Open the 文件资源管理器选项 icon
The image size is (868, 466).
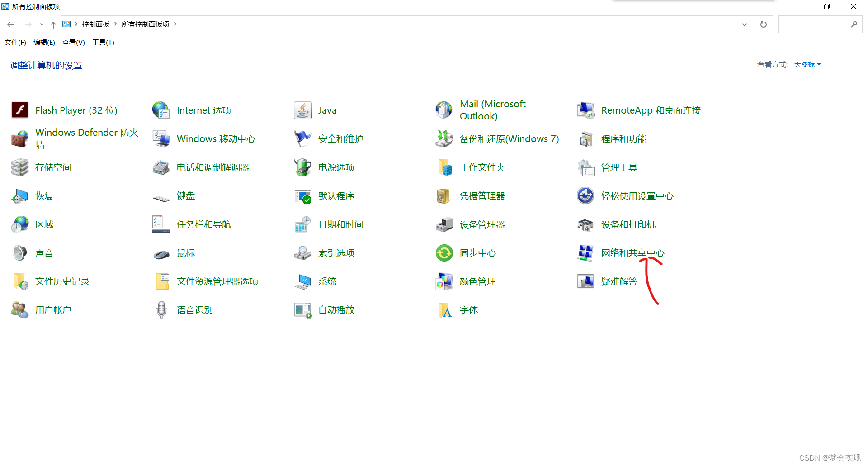[x=161, y=281]
